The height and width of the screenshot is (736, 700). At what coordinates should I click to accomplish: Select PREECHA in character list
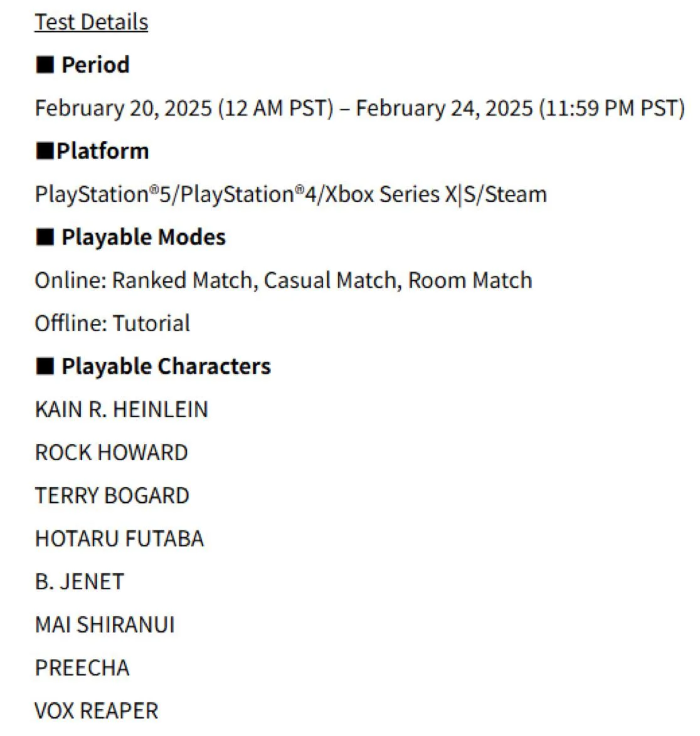tap(82, 668)
